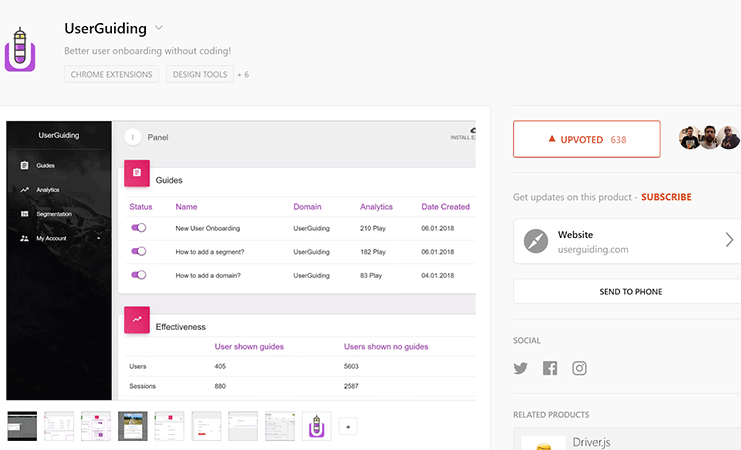Click the 182 Play analytics value
This screenshot has width=741, height=450.
(x=373, y=252)
